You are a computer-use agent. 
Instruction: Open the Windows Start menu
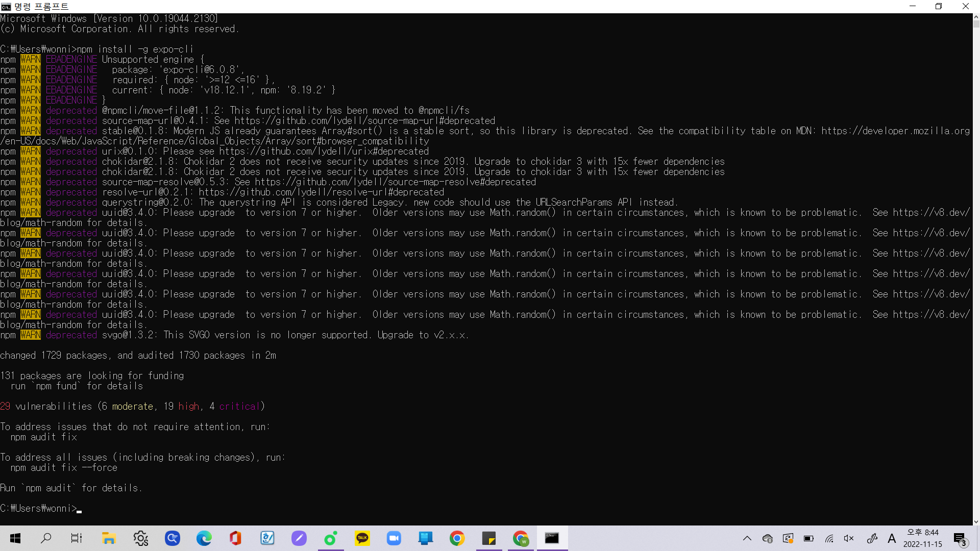15,538
